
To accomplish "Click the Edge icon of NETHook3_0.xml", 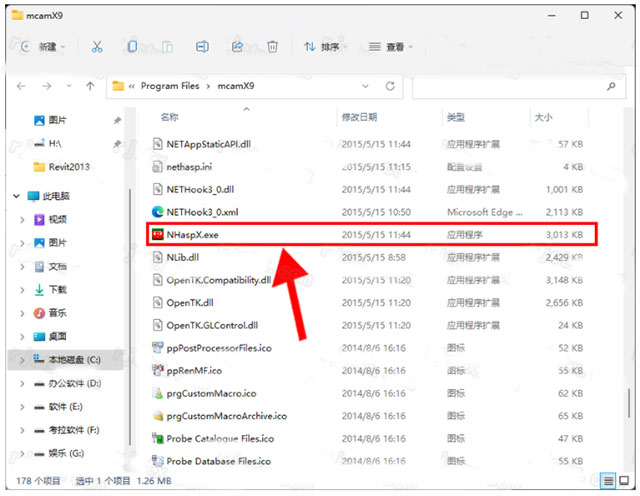I will click(158, 212).
